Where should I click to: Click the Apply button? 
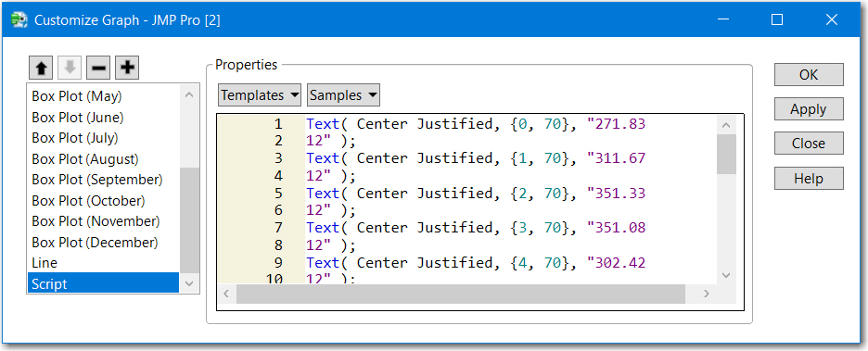click(809, 109)
